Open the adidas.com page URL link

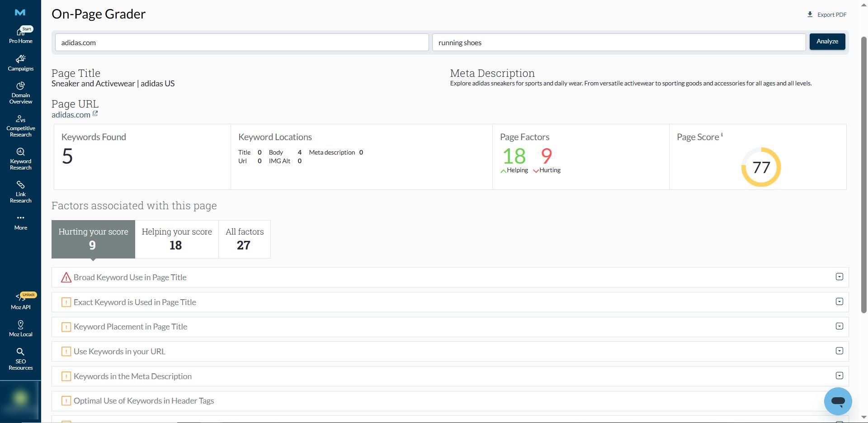click(x=71, y=115)
